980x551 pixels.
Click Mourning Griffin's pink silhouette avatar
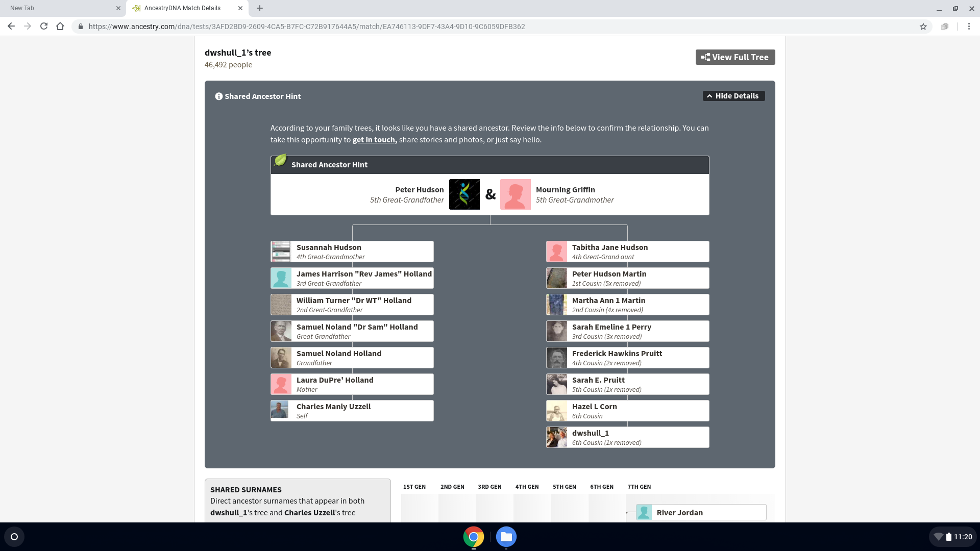click(x=515, y=194)
